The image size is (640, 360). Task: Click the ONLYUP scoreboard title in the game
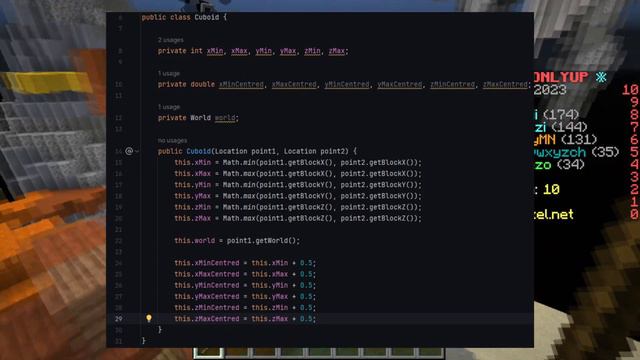(x=561, y=77)
